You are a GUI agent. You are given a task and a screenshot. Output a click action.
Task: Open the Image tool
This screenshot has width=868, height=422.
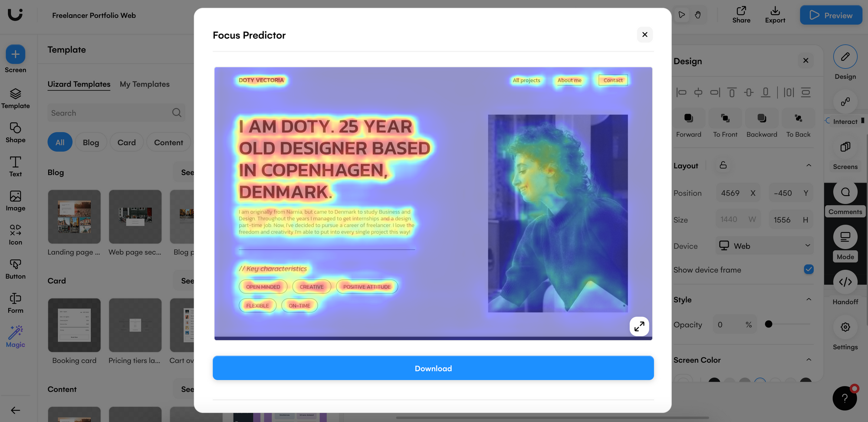[15, 201]
